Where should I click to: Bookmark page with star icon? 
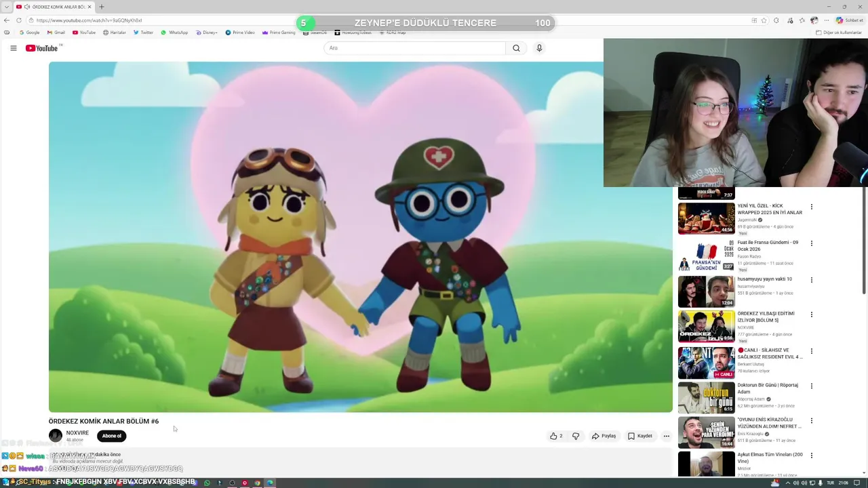click(x=765, y=20)
